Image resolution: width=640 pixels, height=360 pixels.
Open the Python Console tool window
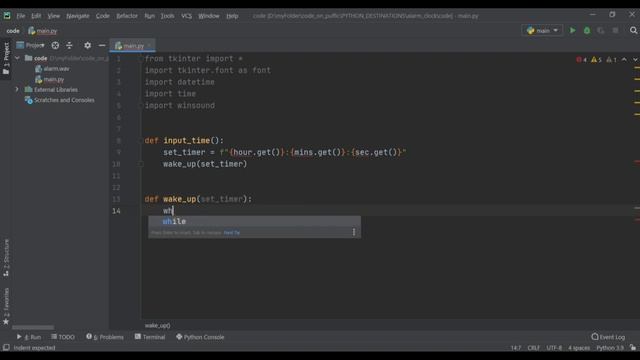tap(200, 337)
